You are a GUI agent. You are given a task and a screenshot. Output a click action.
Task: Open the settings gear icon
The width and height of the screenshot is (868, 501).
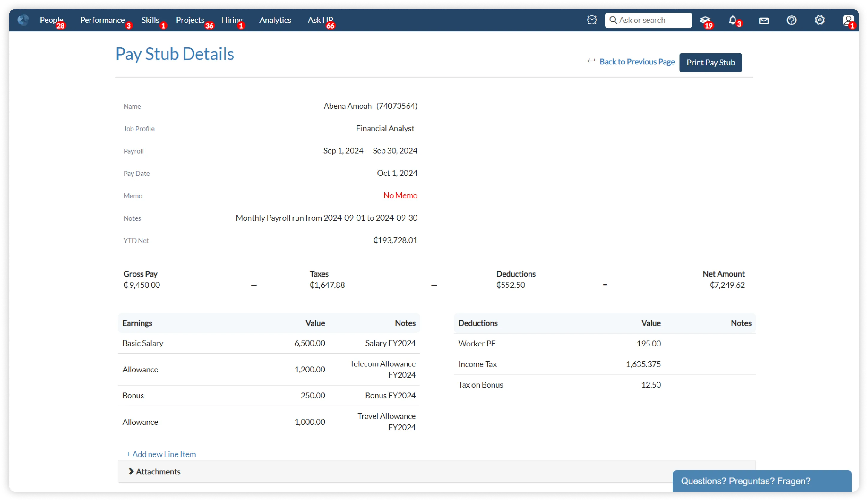click(819, 20)
